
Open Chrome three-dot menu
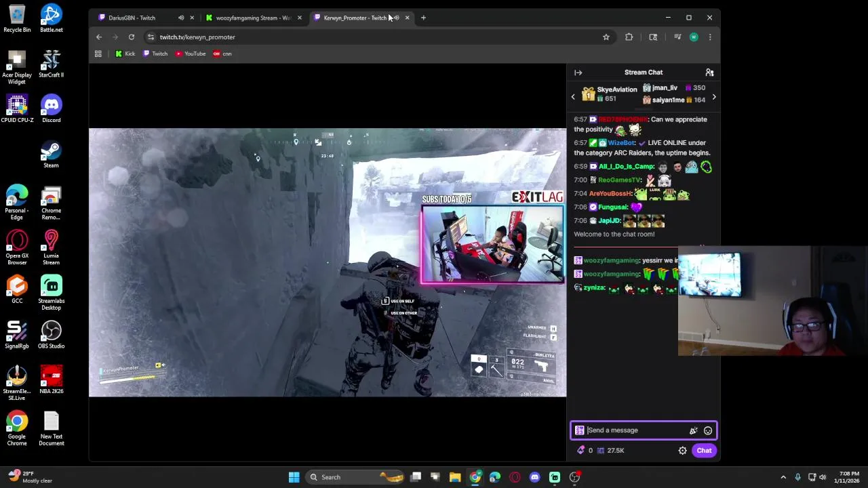pyautogui.click(x=710, y=37)
